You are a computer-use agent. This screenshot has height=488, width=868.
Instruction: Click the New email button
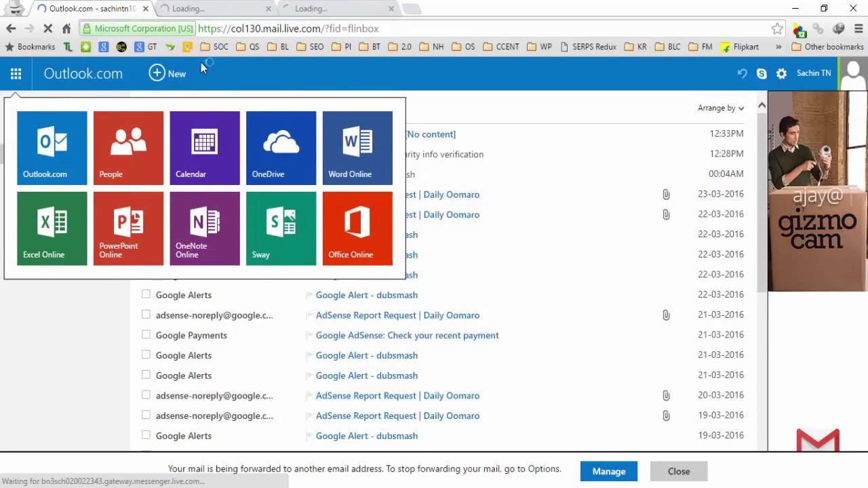(x=167, y=73)
